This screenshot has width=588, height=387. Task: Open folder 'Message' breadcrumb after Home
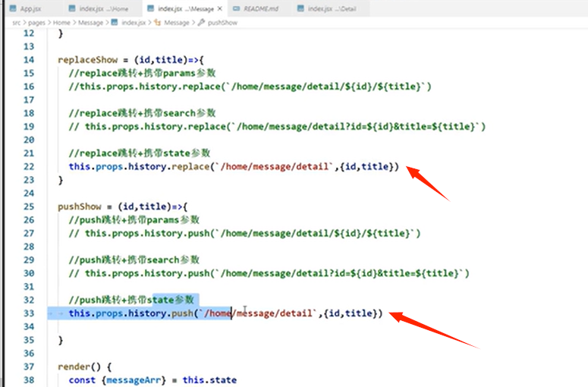90,23
